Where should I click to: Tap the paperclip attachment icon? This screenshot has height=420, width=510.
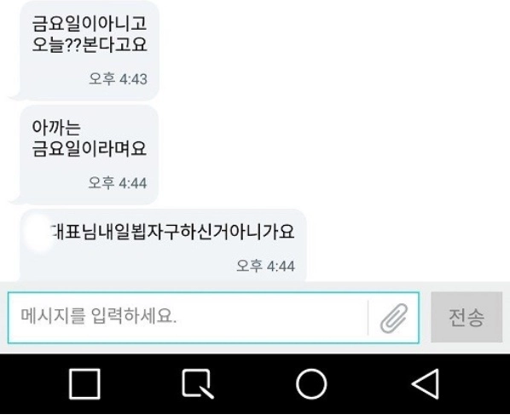[x=393, y=318]
